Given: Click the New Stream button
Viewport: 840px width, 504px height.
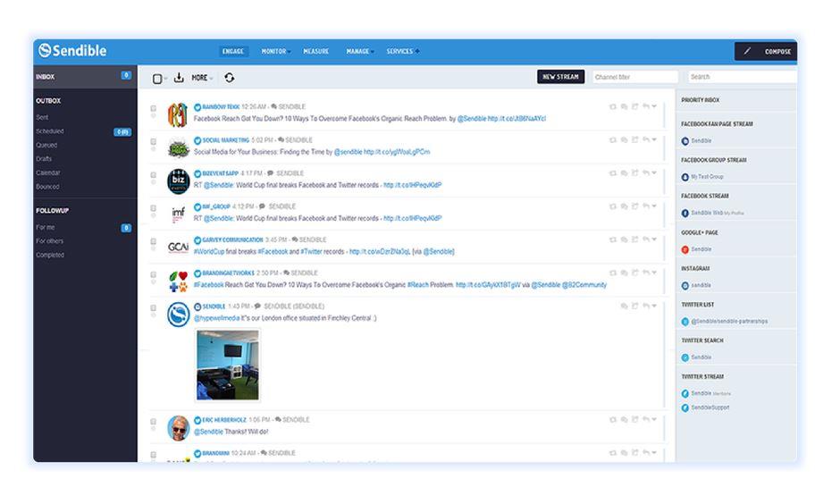Looking at the screenshot, I should pos(560,77).
